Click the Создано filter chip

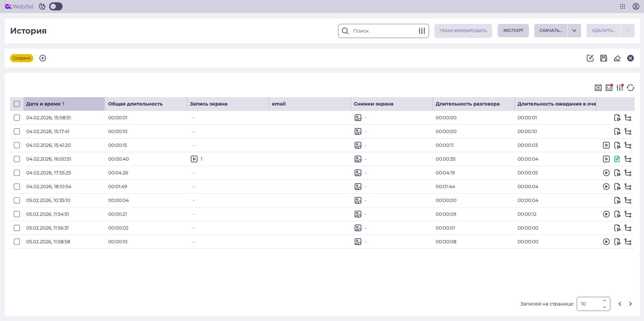pos(22,58)
